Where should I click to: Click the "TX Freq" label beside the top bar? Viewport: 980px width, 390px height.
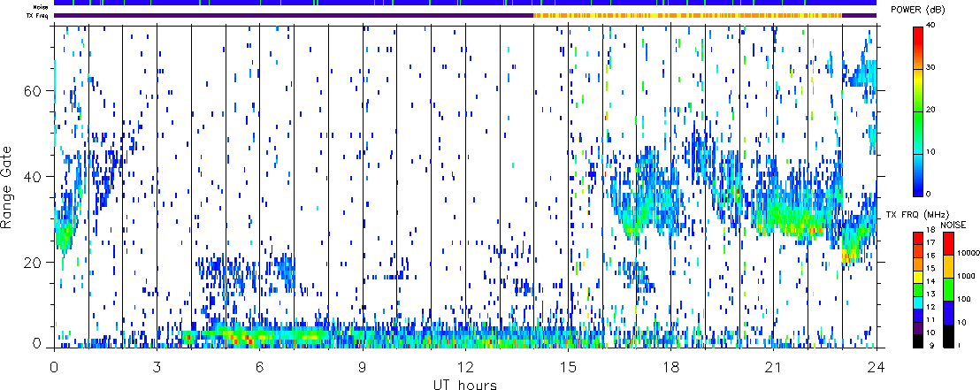click(x=39, y=15)
